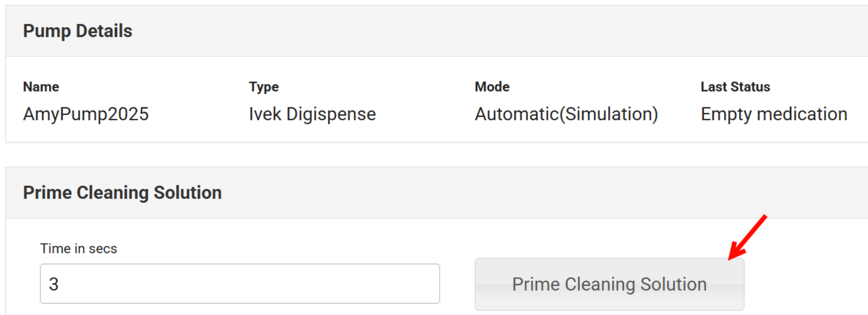Screen dimensions: 868x315
Task: Click the word Solution in the lower panel heading
Action: click(188, 193)
